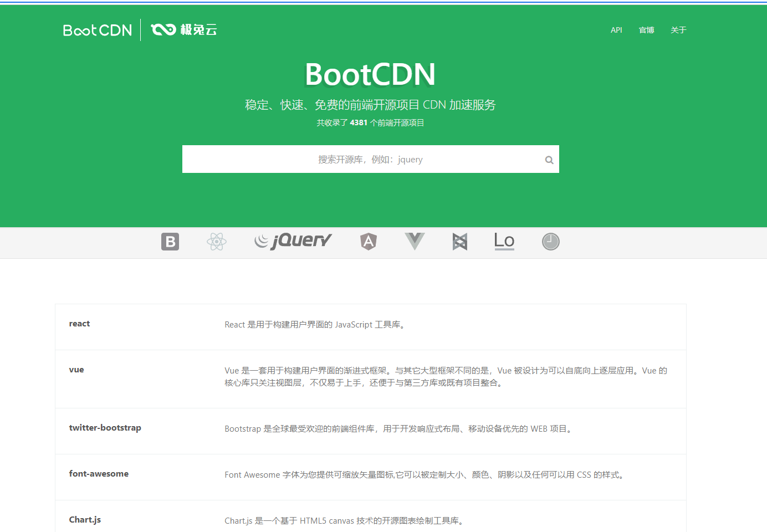The image size is (767, 532).
Task: Open the API menu item
Action: point(616,30)
